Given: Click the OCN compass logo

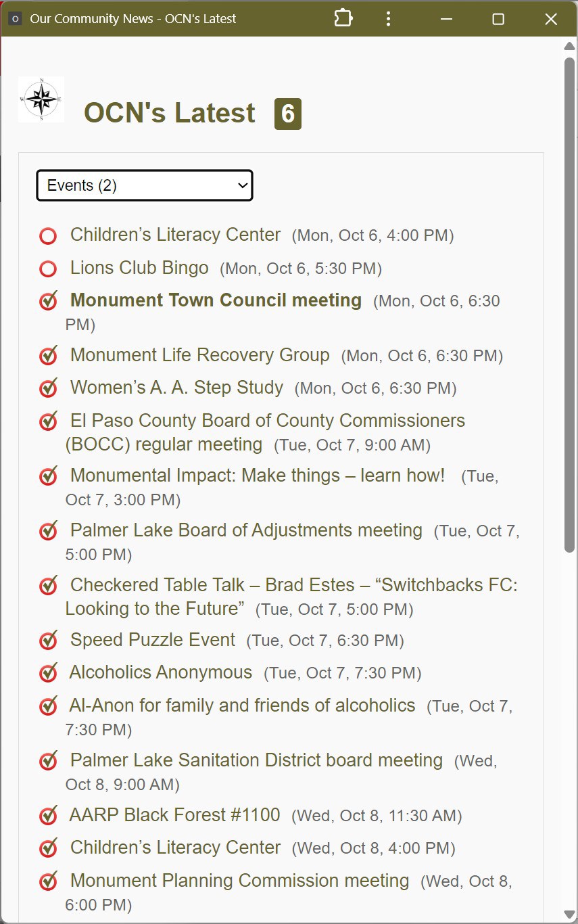Looking at the screenshot, I should point(41,99).
